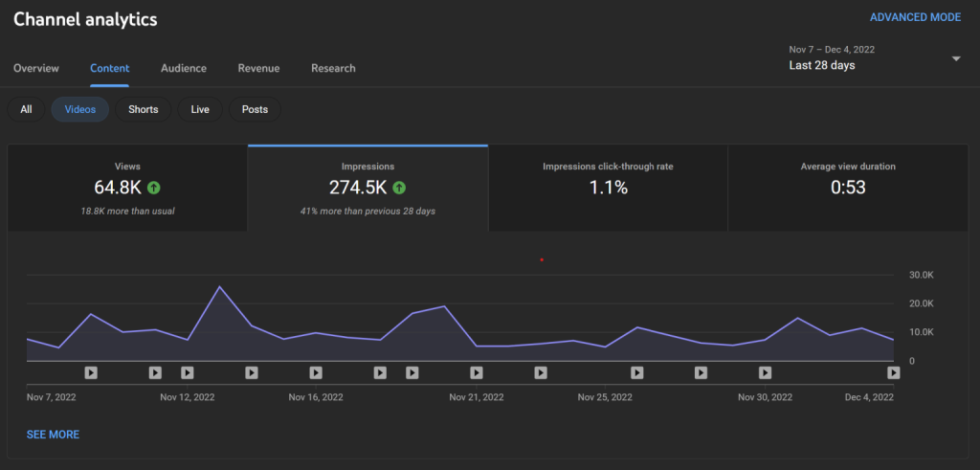Select the video marker above Nov 30, 2022 label

pyautogui.click(x=765, y=372)
